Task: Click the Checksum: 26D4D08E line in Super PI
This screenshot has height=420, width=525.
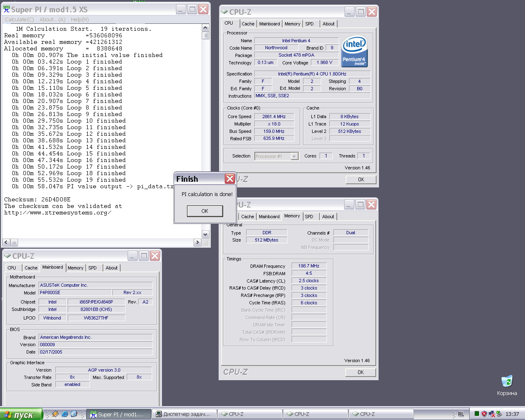Action: click(x=37, y=199)
